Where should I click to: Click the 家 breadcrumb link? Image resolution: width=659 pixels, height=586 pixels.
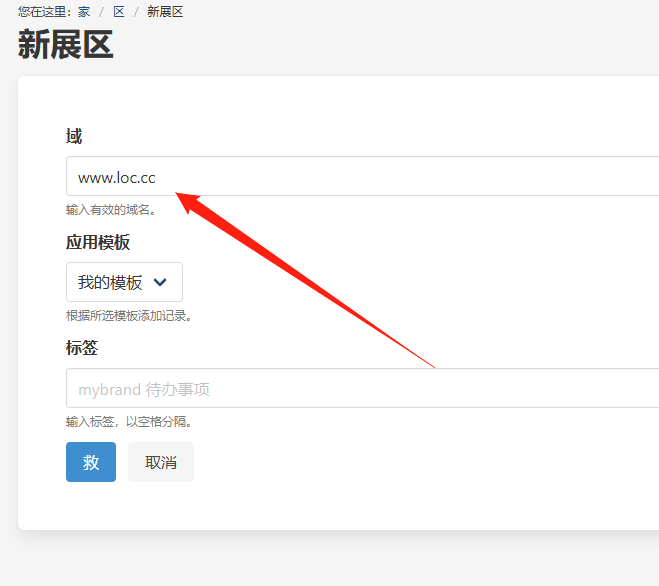coord(84,12)
